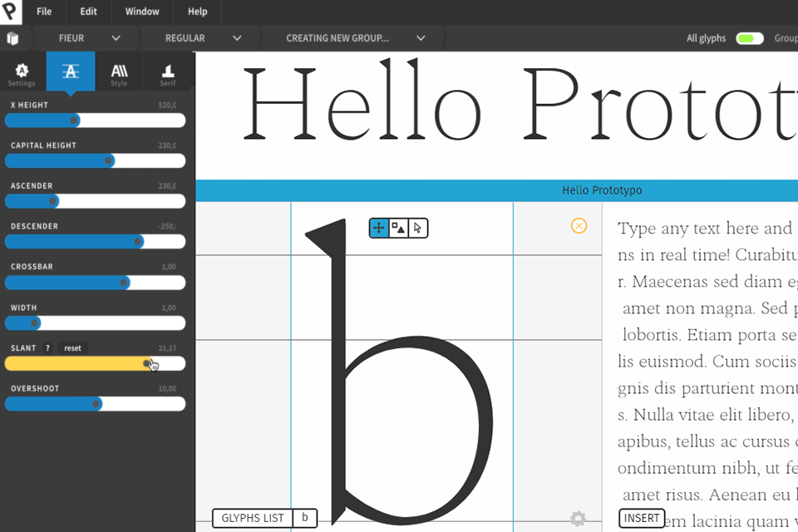Open the Help menu
Image resolution: width=798 pixels, height=532 pixels.
point(198,11)
